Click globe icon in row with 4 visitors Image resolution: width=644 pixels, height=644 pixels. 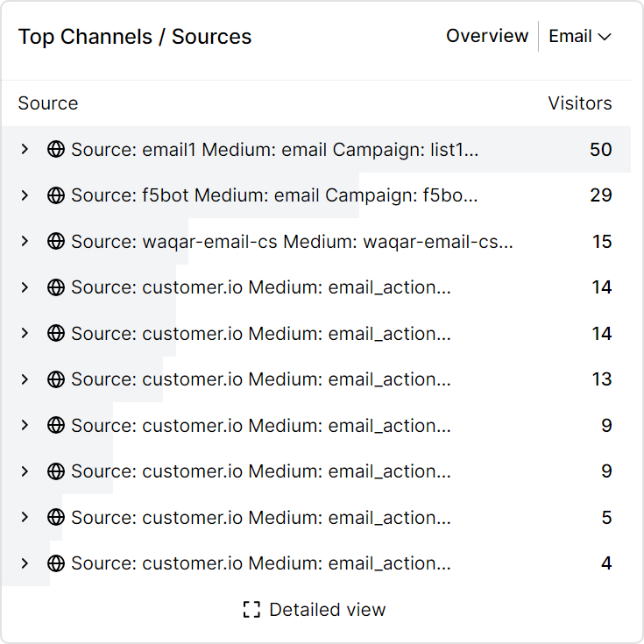pyautogui.click(x=56, y=563)
